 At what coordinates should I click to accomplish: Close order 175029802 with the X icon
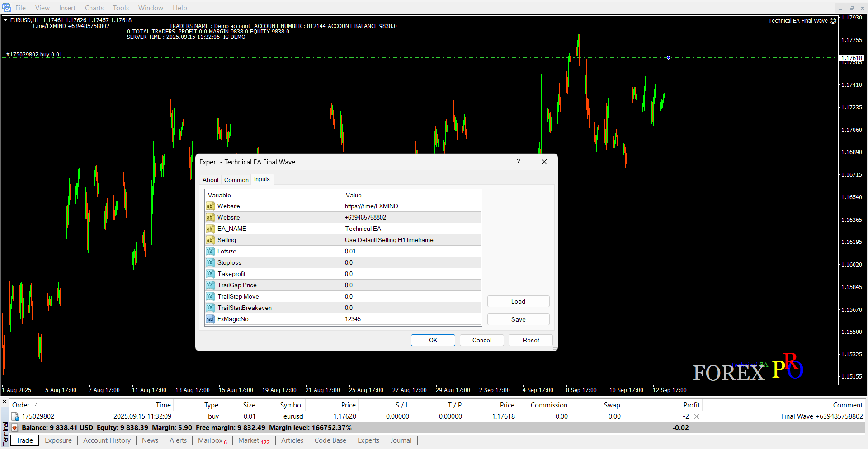point(697,416)
